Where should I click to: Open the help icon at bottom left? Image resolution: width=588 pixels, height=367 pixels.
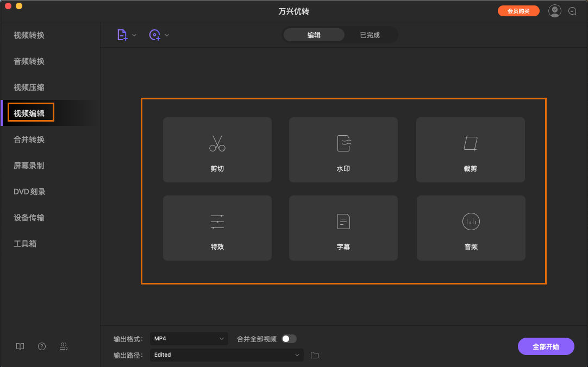pos(41,346)
